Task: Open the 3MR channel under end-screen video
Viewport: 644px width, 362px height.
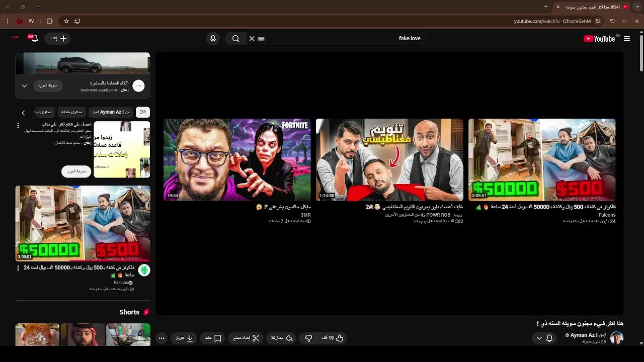Action: [x=305, y=215]
